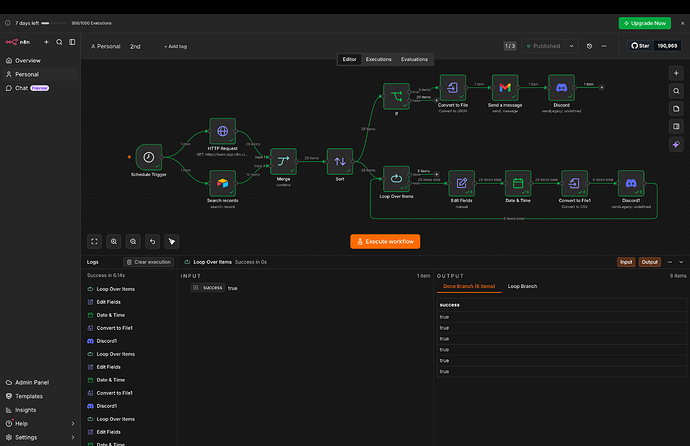Viewport: 690px width, 446px height.
Task: Switch to the Evaluations tab
Action: (x=414, y=59)
